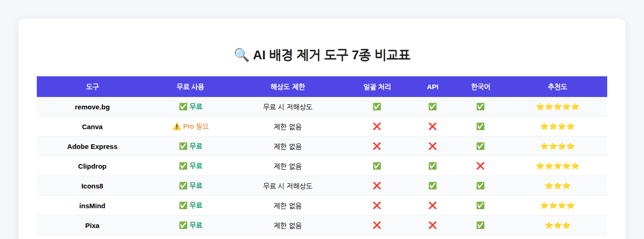
Task: Click the '무료' cell for remove.bg
Action: click(190, 107)
